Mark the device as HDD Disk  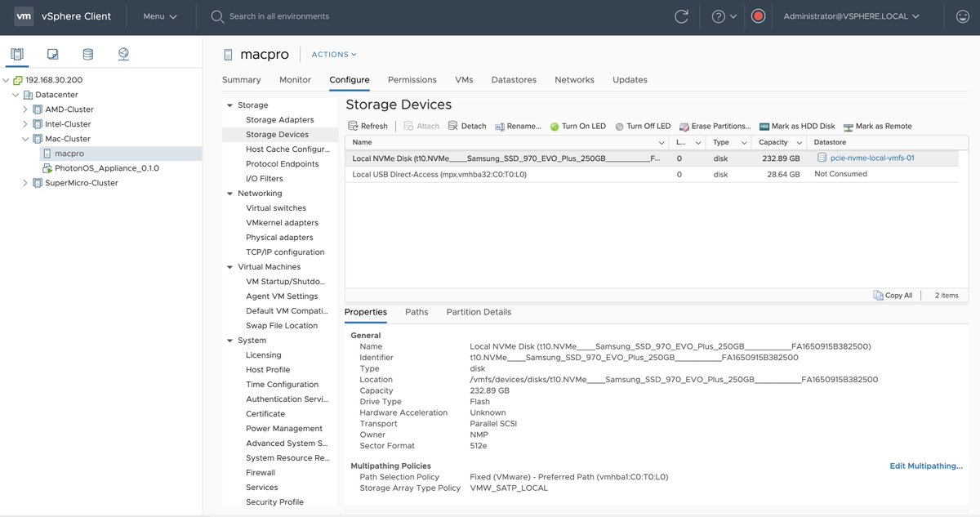pos(797,126)
